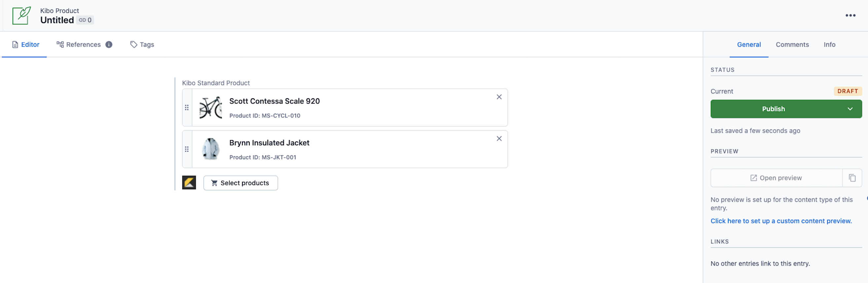Publish the entry
Screen dimensions: 868x283
point(774,109)
